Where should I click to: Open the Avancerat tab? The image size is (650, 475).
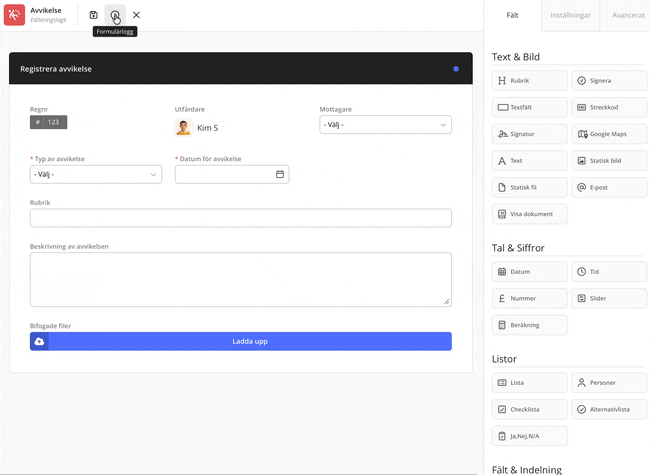[x=628, y=15]
